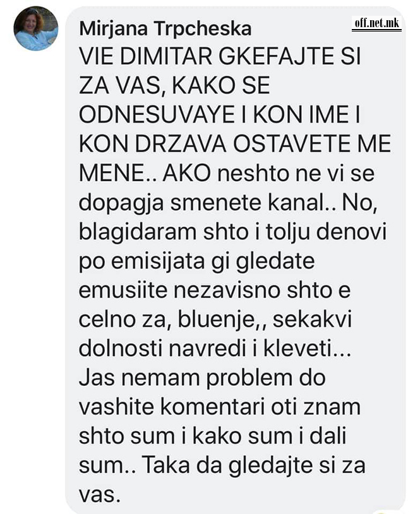Tap the reaction emoji at bubble's bottom edge
This screenshot has width=420, height=514.
click(x=380, y=511)
